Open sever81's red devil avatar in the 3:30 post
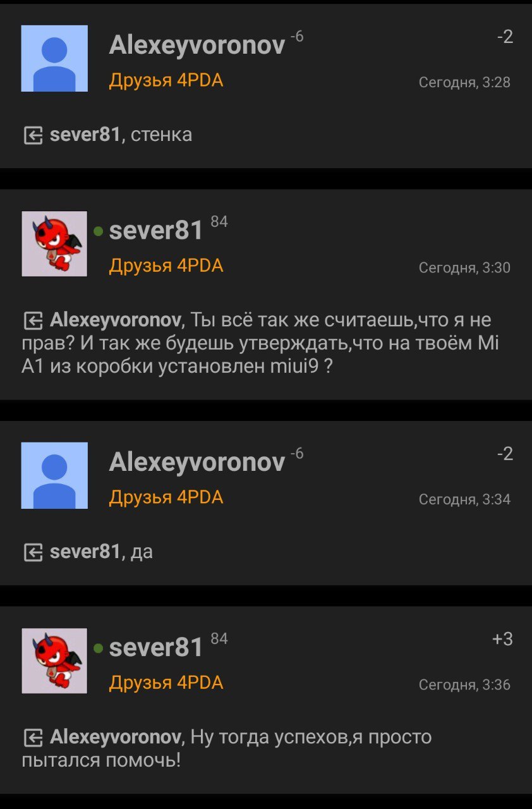 click(54, 243)
